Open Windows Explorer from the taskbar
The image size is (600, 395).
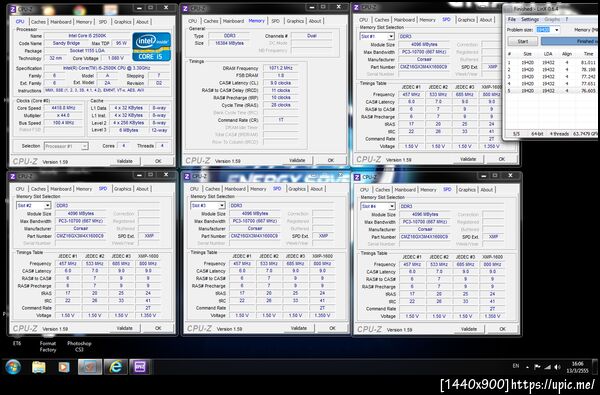coord(39,367)
